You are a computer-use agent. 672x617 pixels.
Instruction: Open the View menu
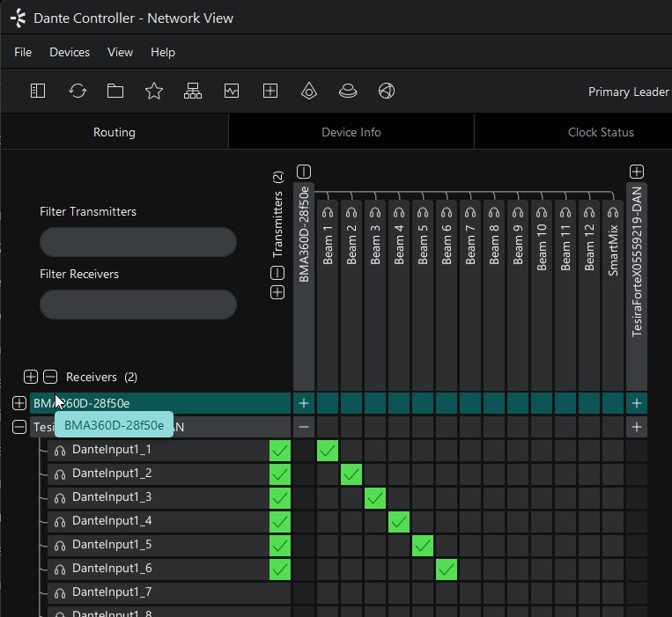pos(120,52)
